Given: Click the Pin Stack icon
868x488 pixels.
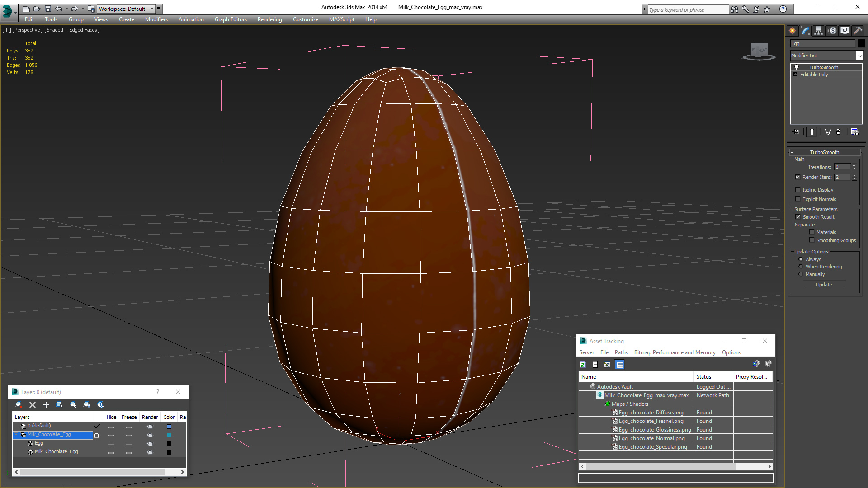Looking at the screenshot, I should [796, 132].
